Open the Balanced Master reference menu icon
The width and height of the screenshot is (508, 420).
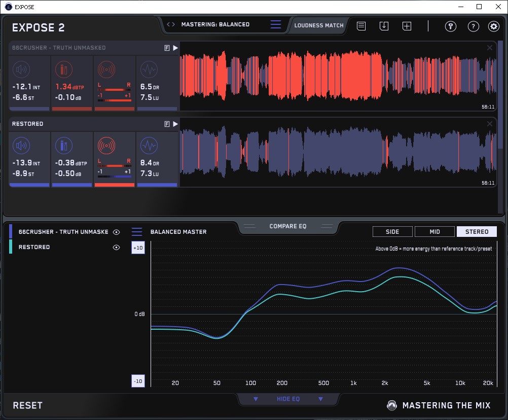coord(137,232)
